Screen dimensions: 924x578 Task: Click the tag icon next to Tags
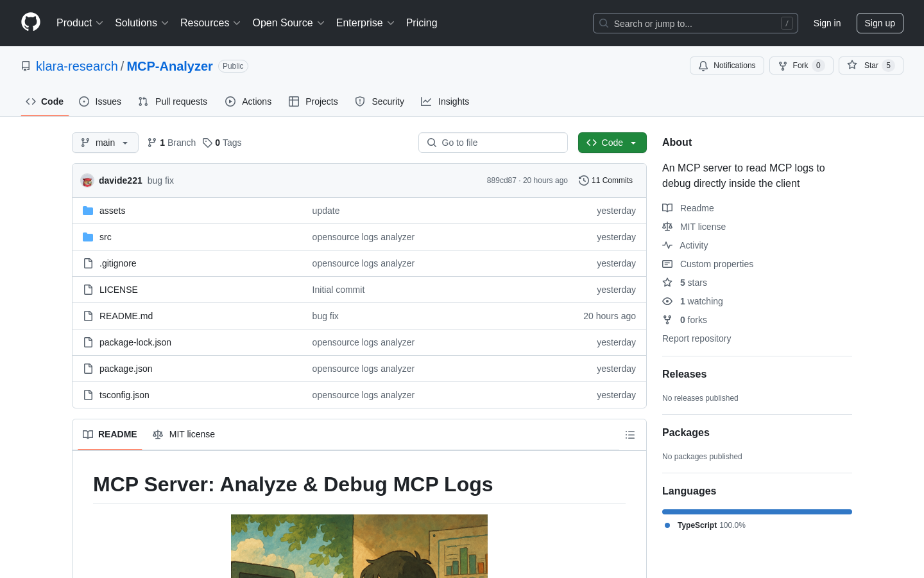pyautogui.click(x=207, y=143)
